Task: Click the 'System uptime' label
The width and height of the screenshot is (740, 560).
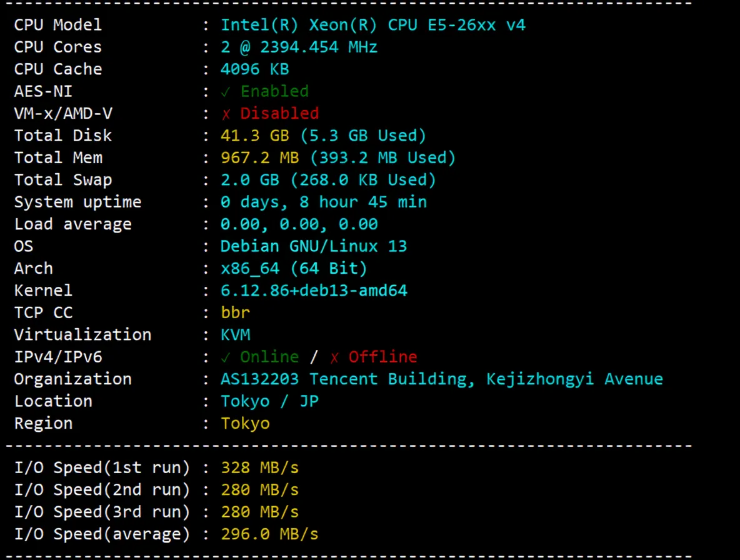Action: [77, 202]
